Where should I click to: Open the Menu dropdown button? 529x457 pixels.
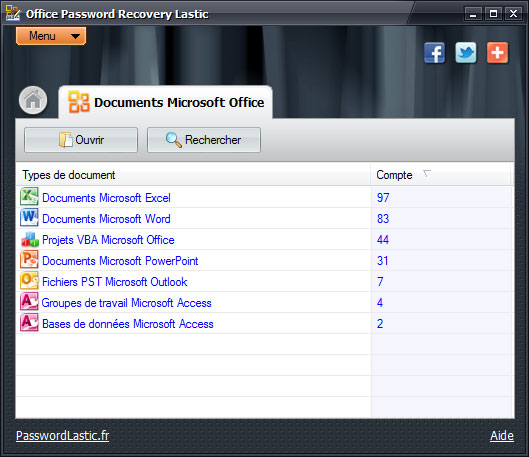pos(51,36)
